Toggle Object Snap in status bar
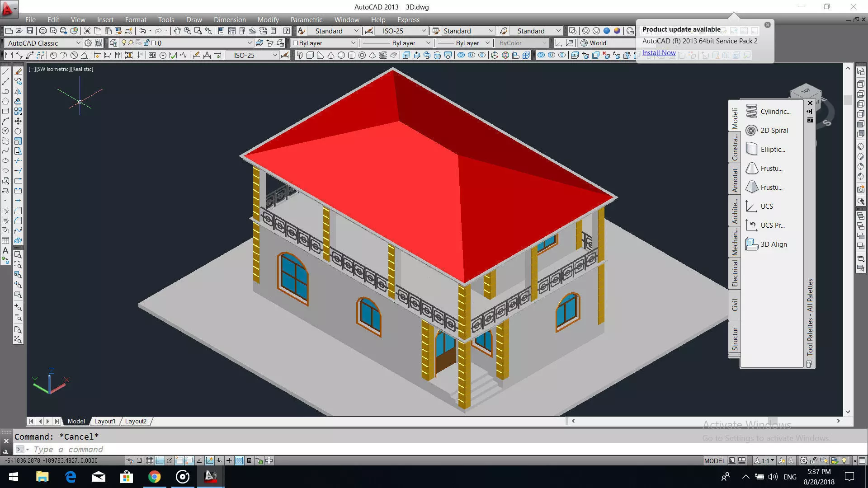Screen dimensions: 868x488 click(179, 460)
